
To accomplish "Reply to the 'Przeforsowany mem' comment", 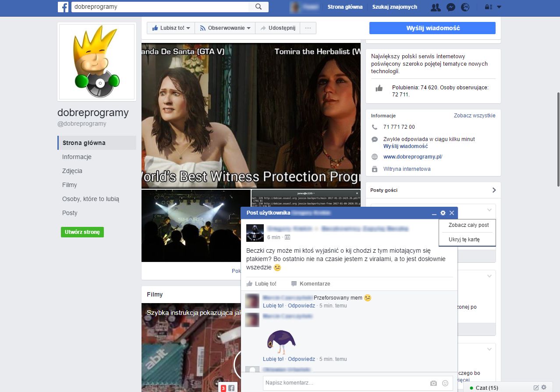I will tap(301, 306).
